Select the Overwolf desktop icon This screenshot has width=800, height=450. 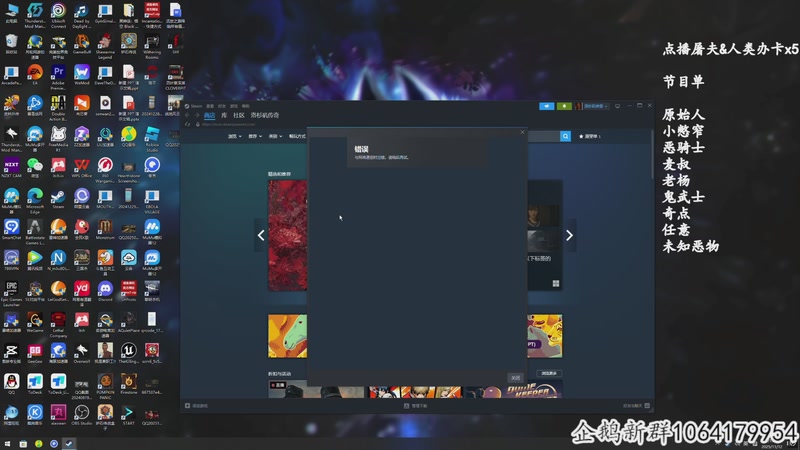[82, 353]
